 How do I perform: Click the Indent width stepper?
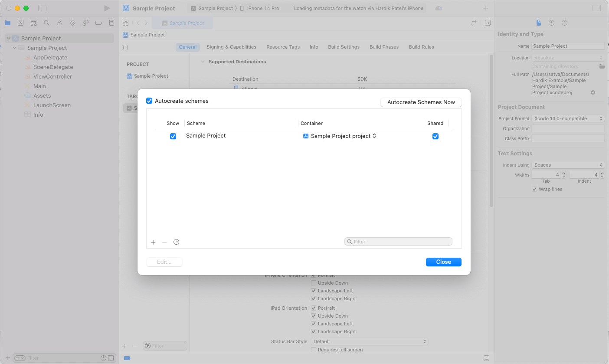(x=602, y=175)
